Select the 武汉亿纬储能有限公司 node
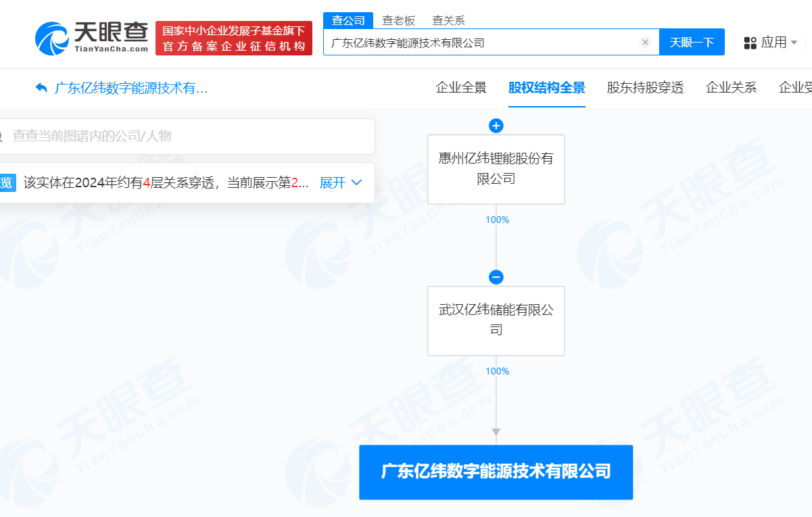 tap(496, 320)
